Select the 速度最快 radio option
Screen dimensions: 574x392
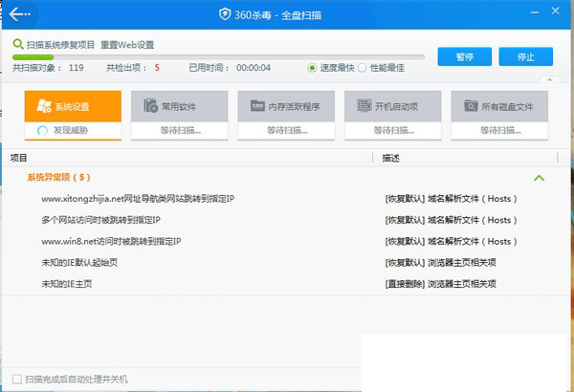(312, 68)
